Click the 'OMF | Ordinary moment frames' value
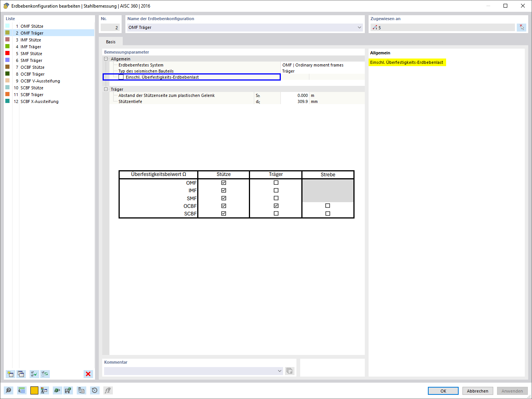Viewport: 532px width, 399px height. (x=313, y=65)
